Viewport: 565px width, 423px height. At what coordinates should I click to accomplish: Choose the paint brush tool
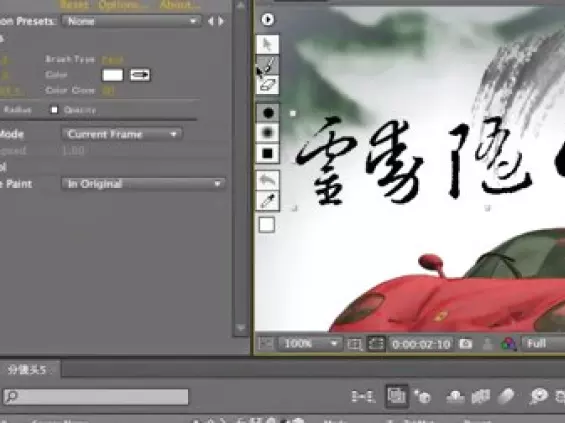[267, 65]
